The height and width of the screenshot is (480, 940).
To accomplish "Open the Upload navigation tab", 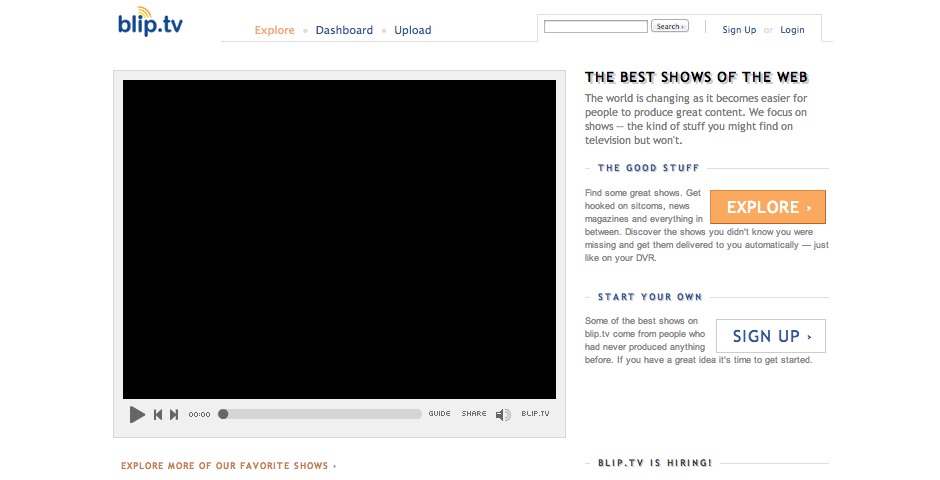I will tap(412, 30).
